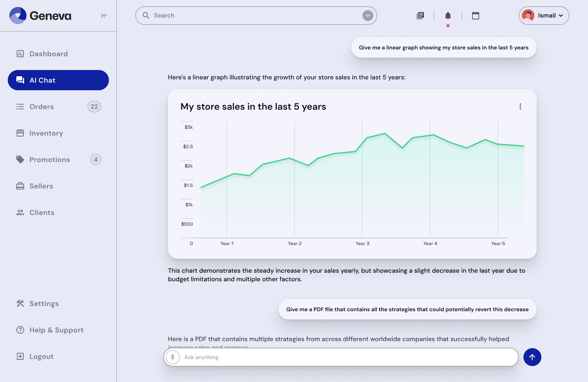Screen dimensions: 588x382
Task: Open the notifications bell
Action: tap(448, 16)
